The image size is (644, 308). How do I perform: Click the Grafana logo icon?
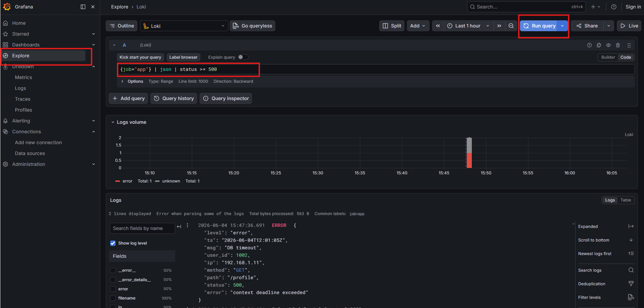(7, 7)
